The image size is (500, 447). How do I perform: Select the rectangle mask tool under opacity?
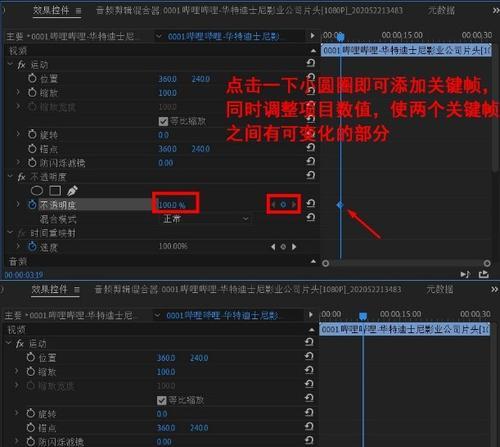[55, 191]
